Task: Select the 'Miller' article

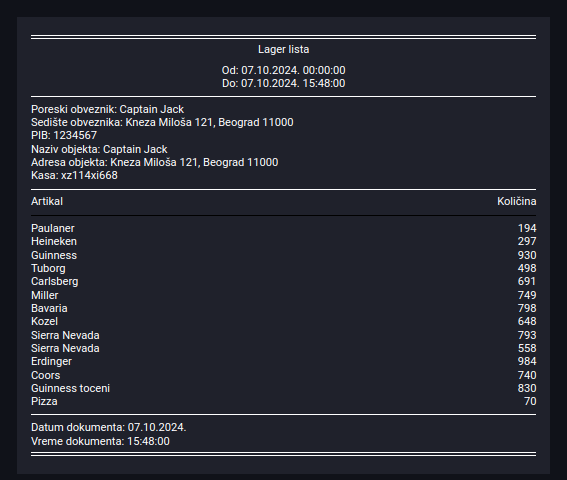Action: pyautogui.click(x=44, y=295)
